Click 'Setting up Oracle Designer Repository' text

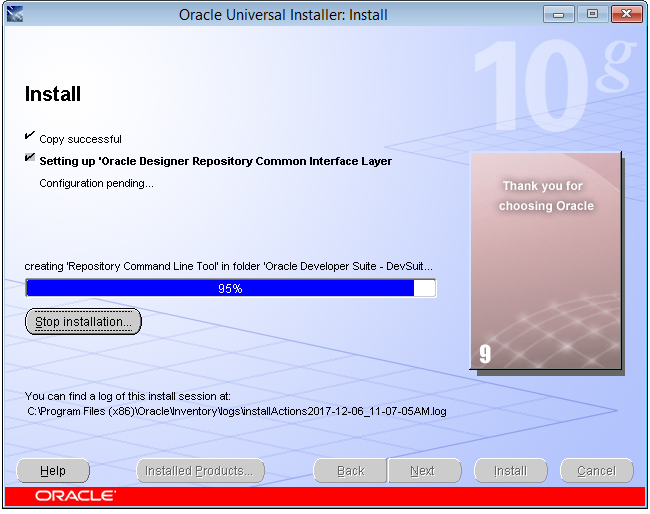[216, 161]
